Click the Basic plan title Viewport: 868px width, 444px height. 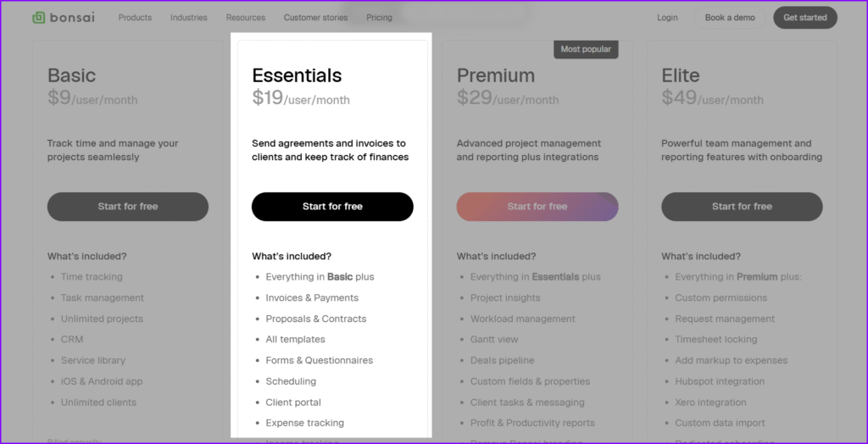(71, 75)
